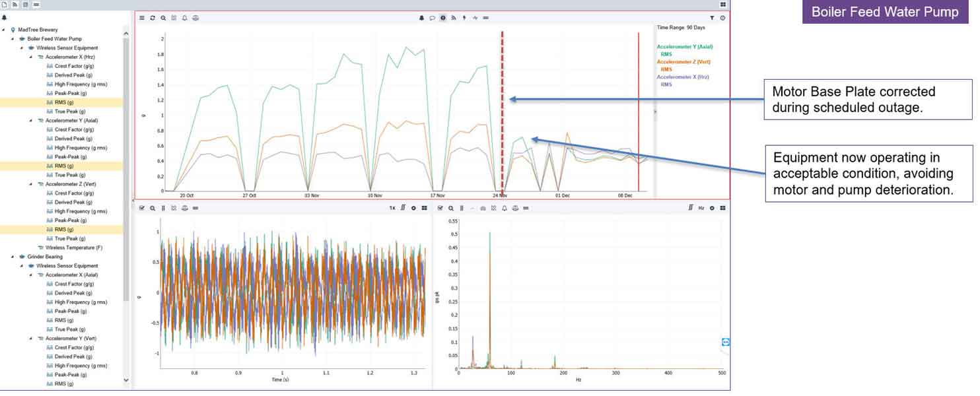Collapse the MadTree Brewery tree node
This screenshot has height=396, width=980.
click(x=3, y=30)
